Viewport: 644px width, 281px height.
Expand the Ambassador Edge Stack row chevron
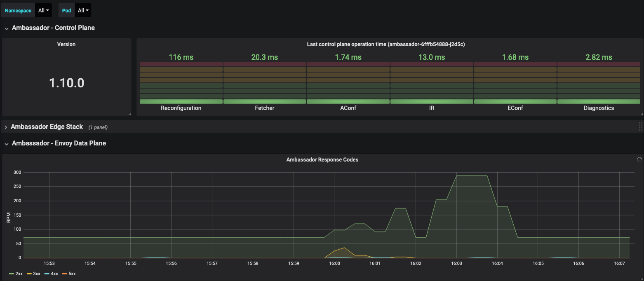[x=6, y=127]
